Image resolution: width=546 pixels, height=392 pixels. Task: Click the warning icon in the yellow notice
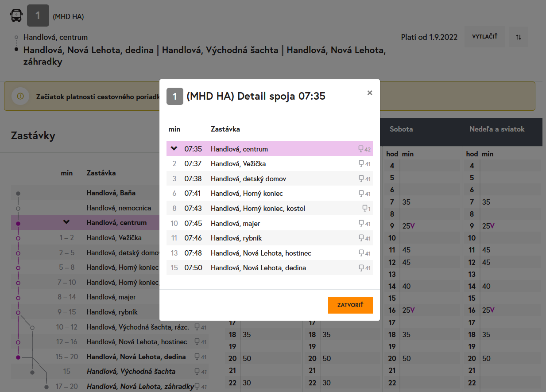(x=20, y=96)
